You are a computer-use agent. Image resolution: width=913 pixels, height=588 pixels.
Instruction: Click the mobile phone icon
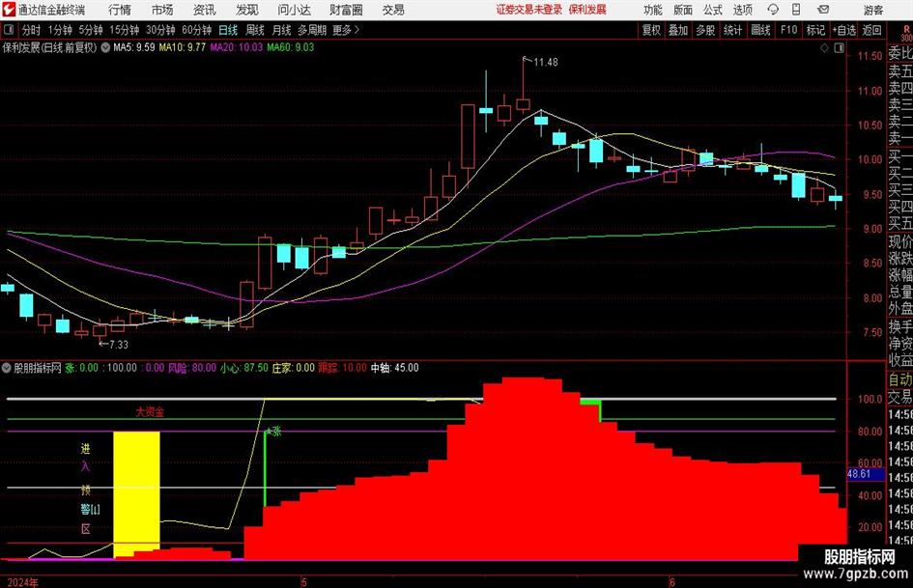796,10
